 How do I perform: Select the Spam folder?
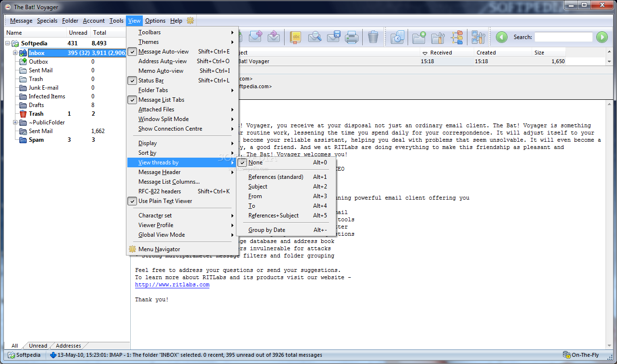pyautogui.click(x=36, y=140)
